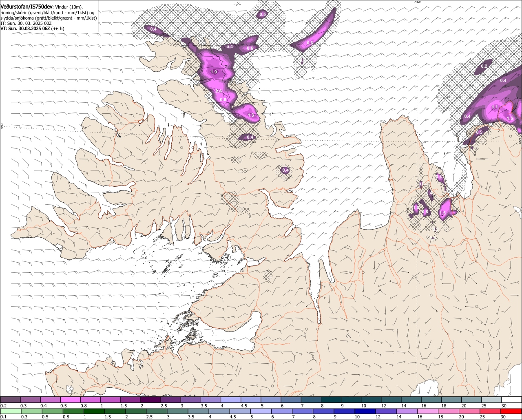Select upper legend swatch between 0.2 and 0.3
522x420 pixels.
11,400
